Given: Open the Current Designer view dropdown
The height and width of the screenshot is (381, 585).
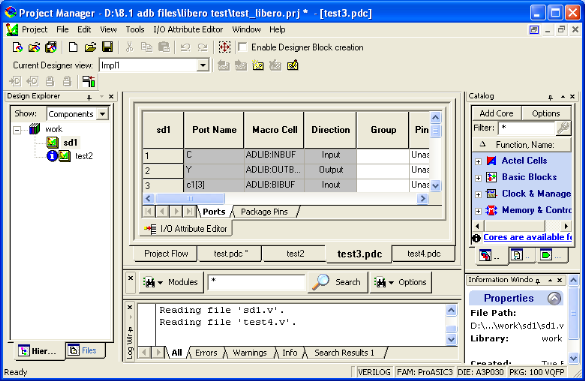Looking at the screenshot, I should point(203,66).
